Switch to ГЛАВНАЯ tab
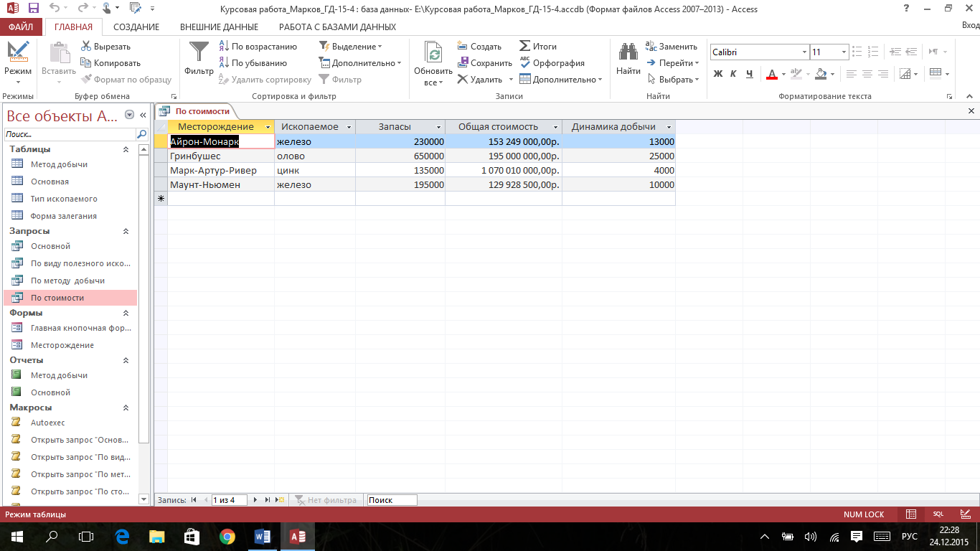 (74, 27)
